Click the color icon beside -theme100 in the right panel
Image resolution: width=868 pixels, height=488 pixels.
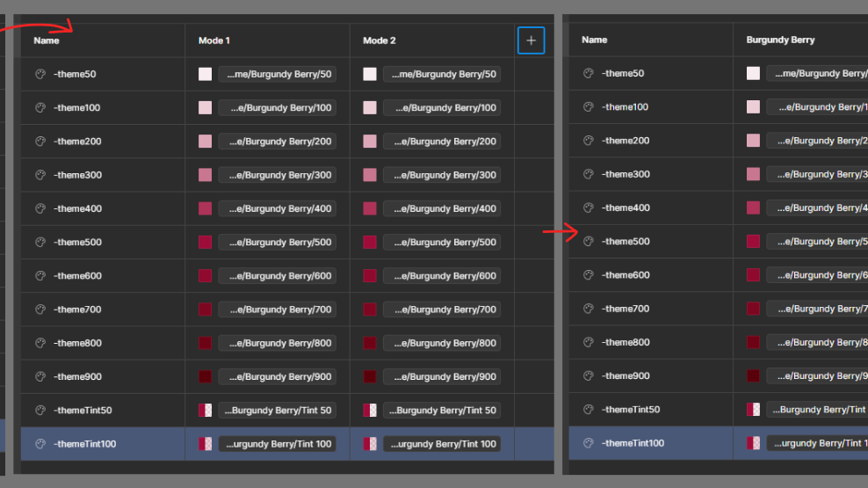(x=589, y=107)
